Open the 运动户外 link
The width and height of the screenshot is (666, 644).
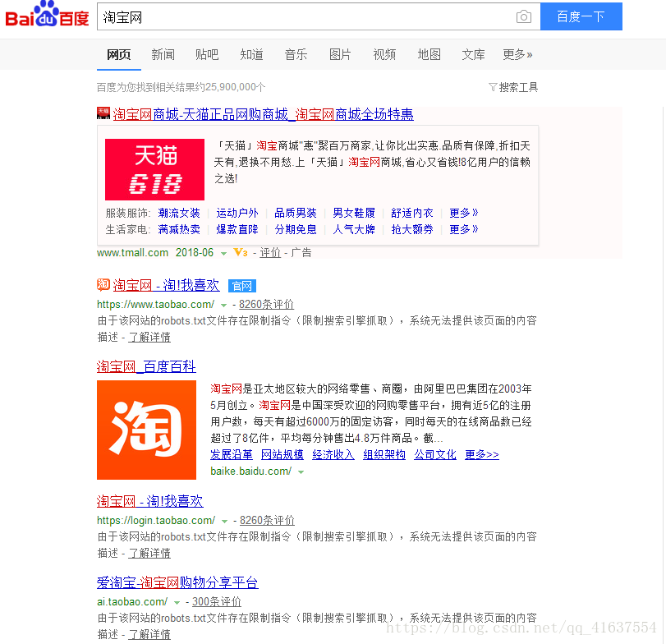click(237, 213)
